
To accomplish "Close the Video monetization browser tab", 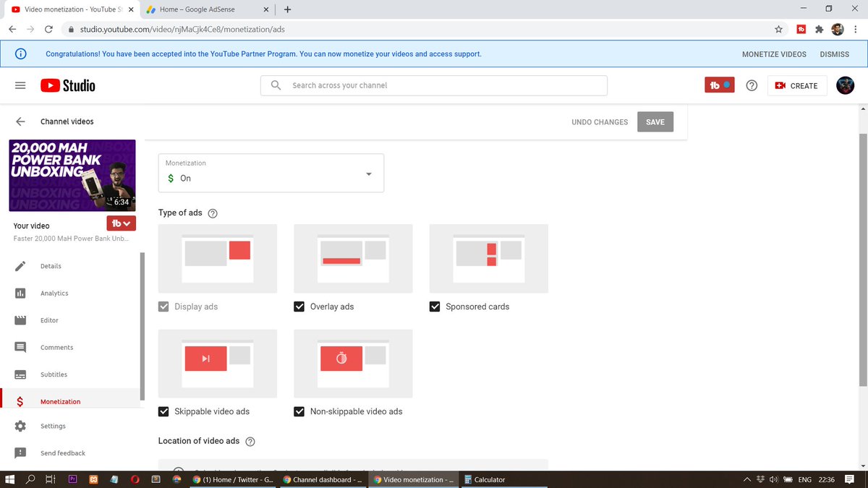I will [131, 9].
